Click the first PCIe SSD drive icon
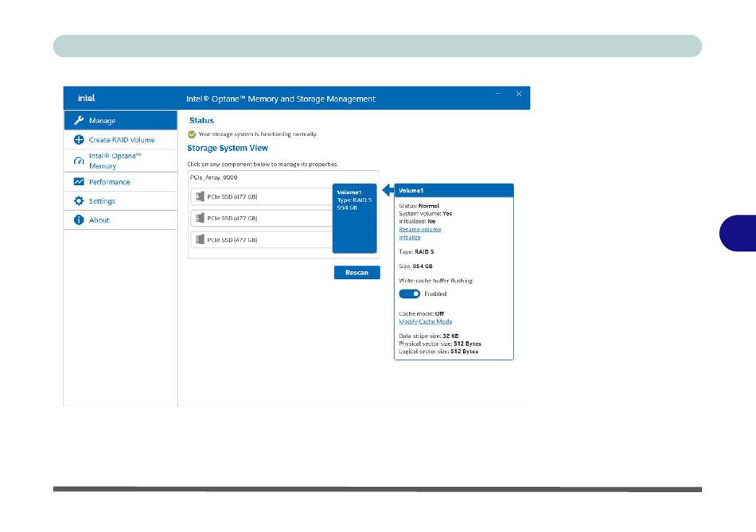The height and width of the screenshot is (532, 756). 200,196
